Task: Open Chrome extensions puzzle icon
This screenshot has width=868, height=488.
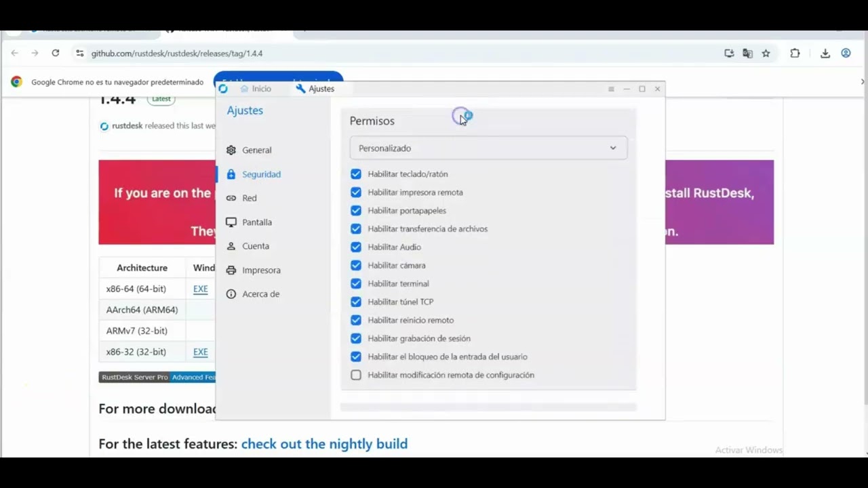Action: pyautogui.click(x=795, y=53)
